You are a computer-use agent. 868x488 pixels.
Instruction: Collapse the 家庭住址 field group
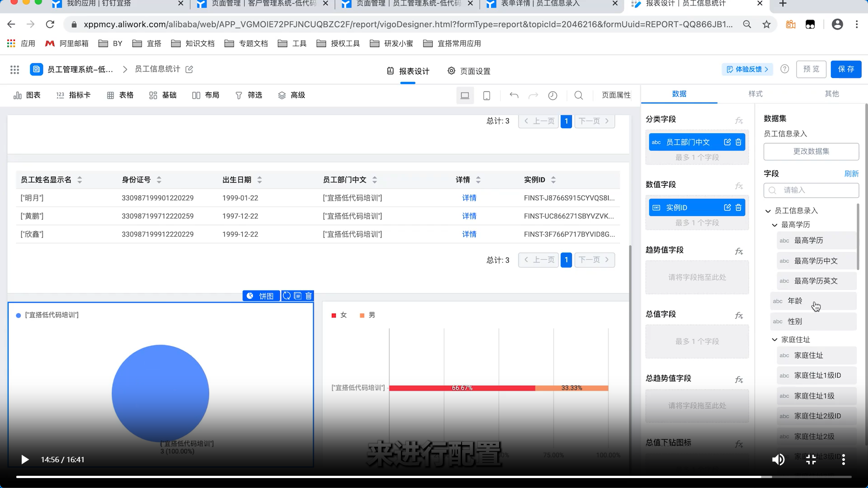[774, 340]
